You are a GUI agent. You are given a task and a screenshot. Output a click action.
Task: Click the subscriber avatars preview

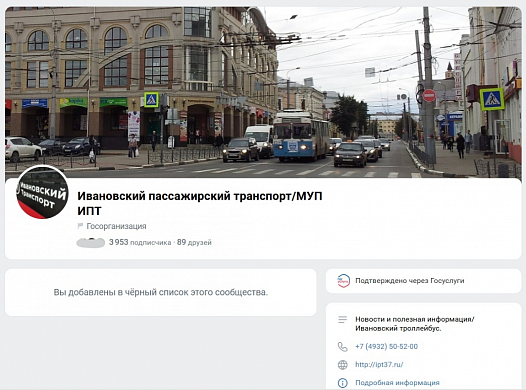[x=91, y=242]
